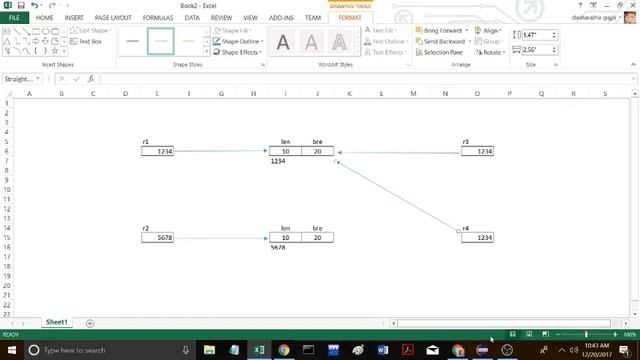
Task: Open Windows Start menu
Action: point(11,350)
